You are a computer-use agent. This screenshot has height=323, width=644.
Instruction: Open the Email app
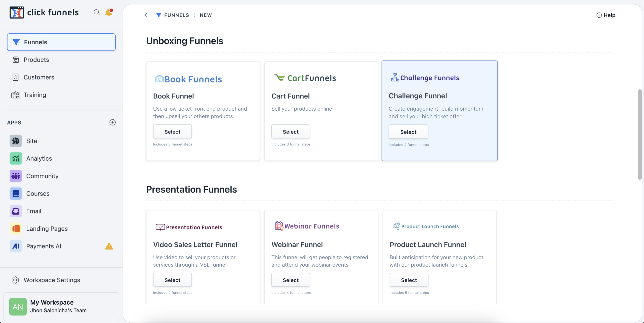point(61,211)
